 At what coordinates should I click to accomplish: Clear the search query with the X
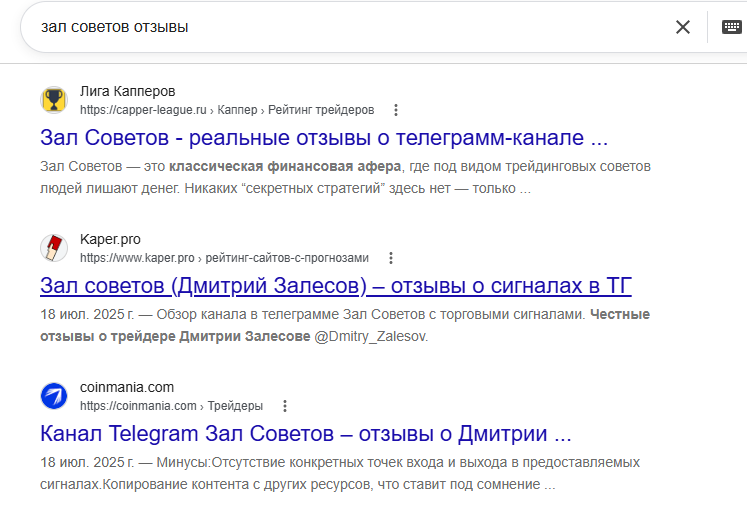[683, 27]
